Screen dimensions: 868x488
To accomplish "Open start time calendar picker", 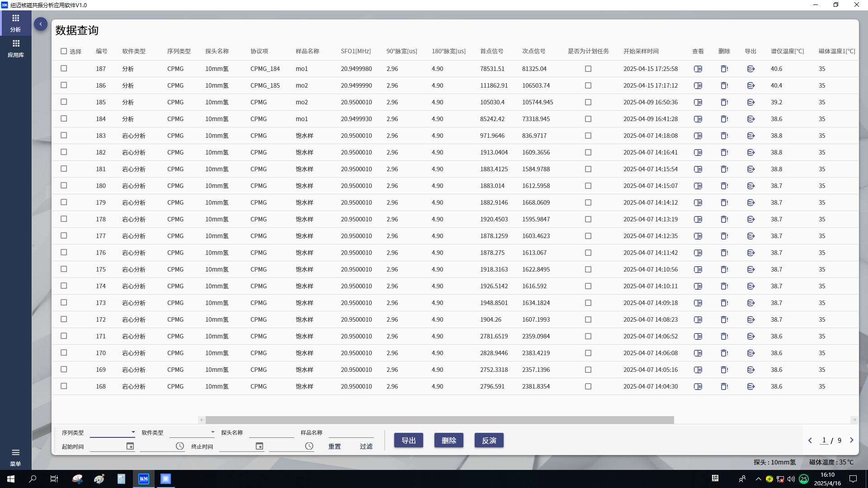I will click(130, 446).
